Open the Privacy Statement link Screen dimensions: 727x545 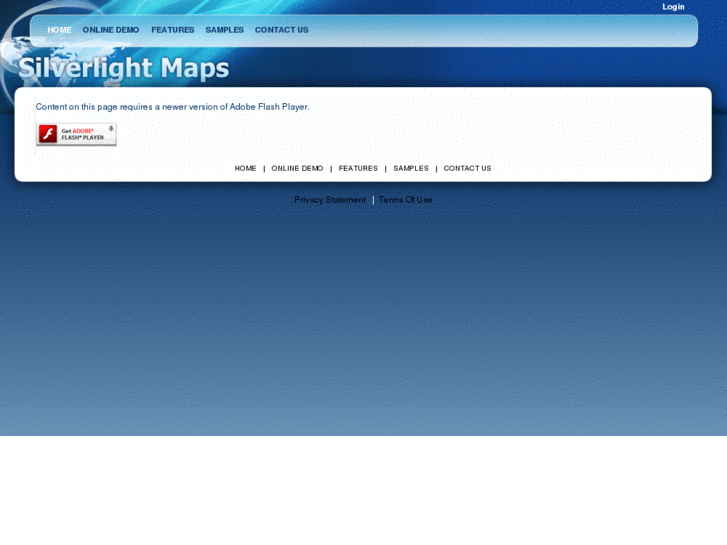[x=330, y=200]
